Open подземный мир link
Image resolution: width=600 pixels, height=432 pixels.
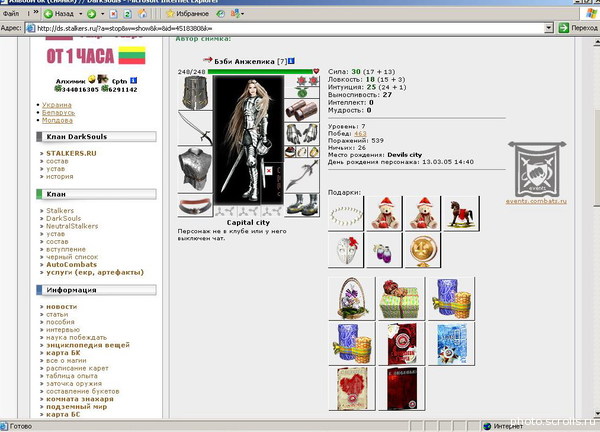coord(77,406)
